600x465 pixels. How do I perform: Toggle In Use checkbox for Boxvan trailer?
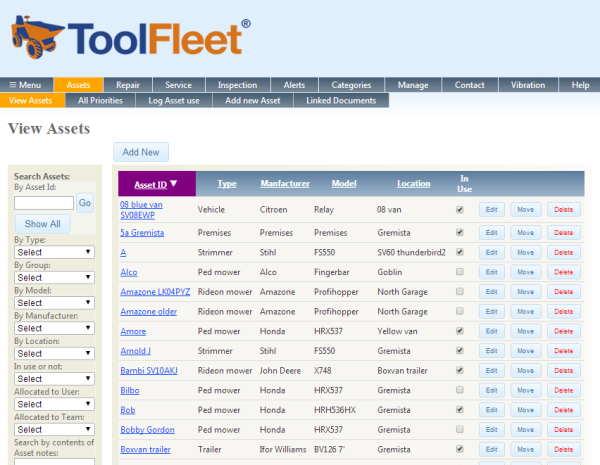point(460,449)
